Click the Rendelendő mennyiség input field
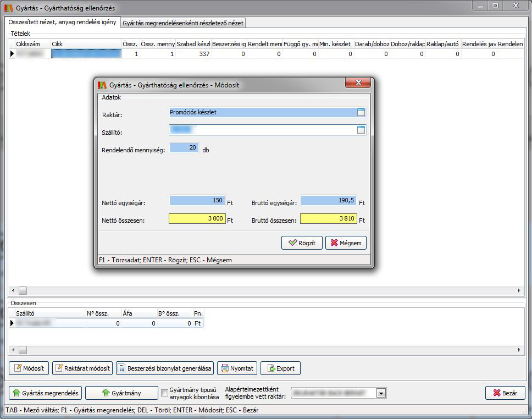 184,148
